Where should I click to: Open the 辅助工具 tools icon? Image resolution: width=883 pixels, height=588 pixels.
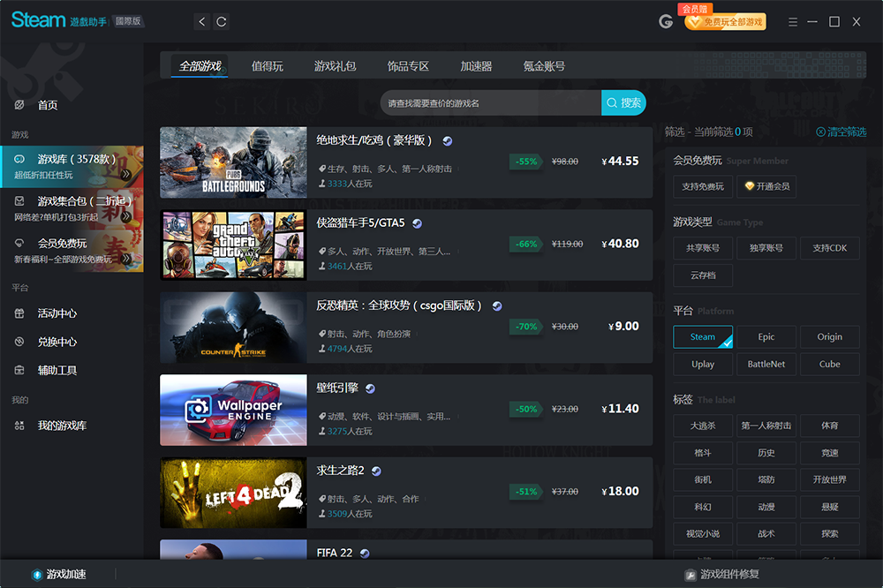pyautogui.click(x=19, y=370)
